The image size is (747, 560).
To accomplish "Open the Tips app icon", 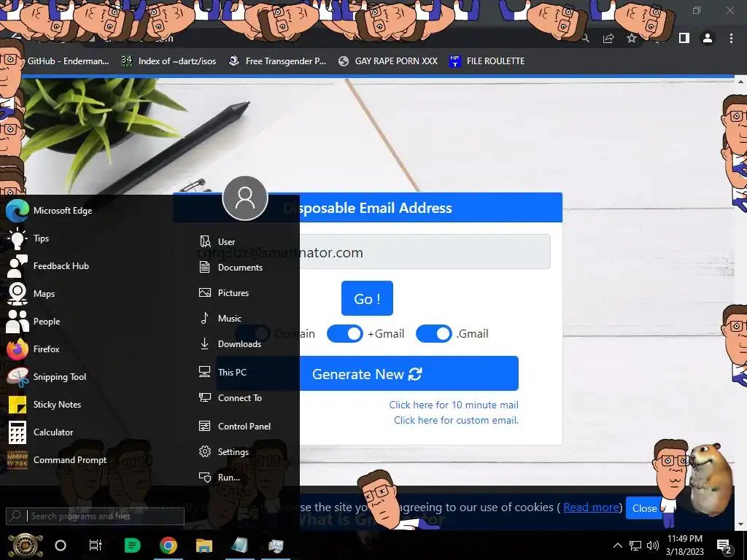I will (18, 238).
